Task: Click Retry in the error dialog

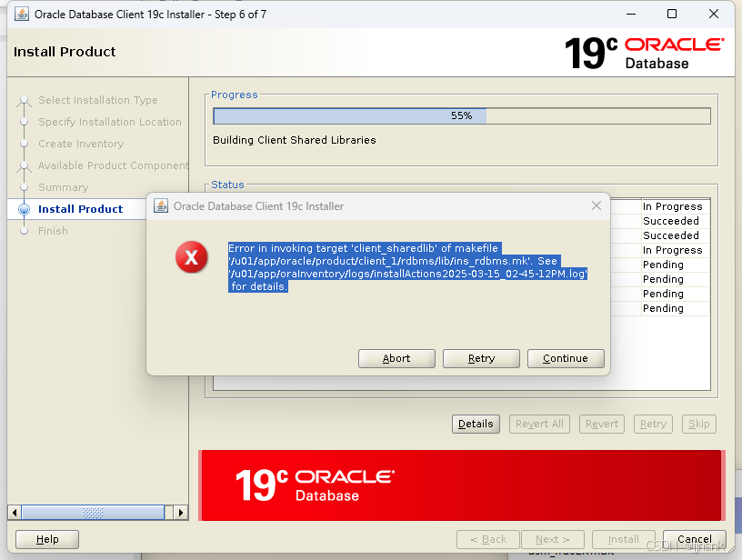Action: (x=481, y=358)
